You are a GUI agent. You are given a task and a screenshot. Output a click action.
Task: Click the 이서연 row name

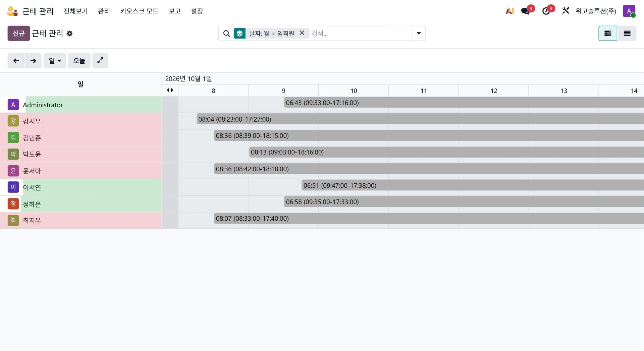(x=32, y=187)
